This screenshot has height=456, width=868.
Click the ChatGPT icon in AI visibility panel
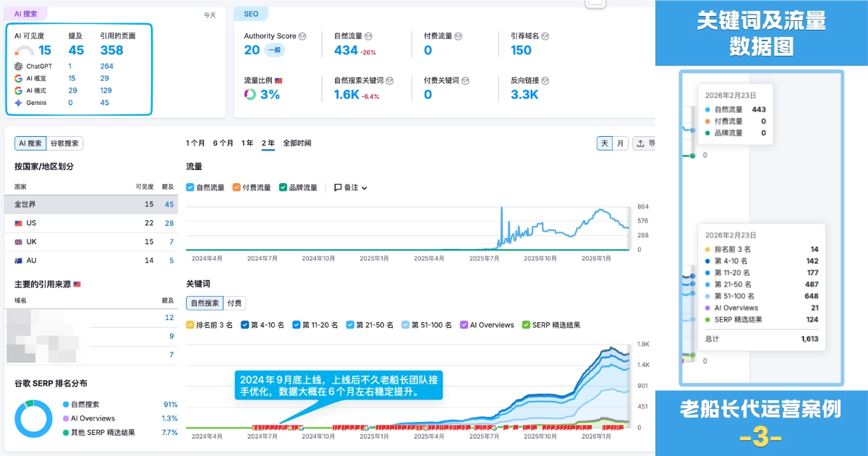[19, 66]
